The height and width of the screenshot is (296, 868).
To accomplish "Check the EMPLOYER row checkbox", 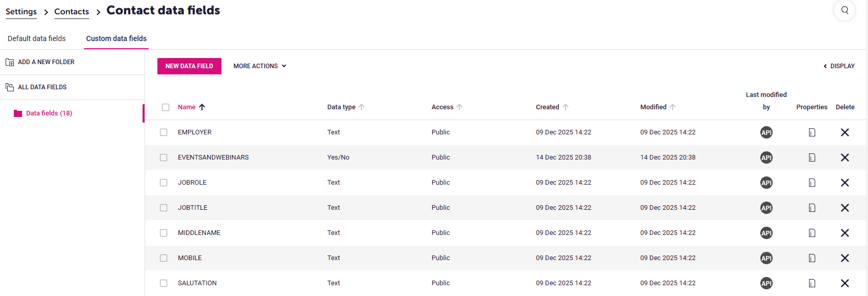I will click(164, 132).
